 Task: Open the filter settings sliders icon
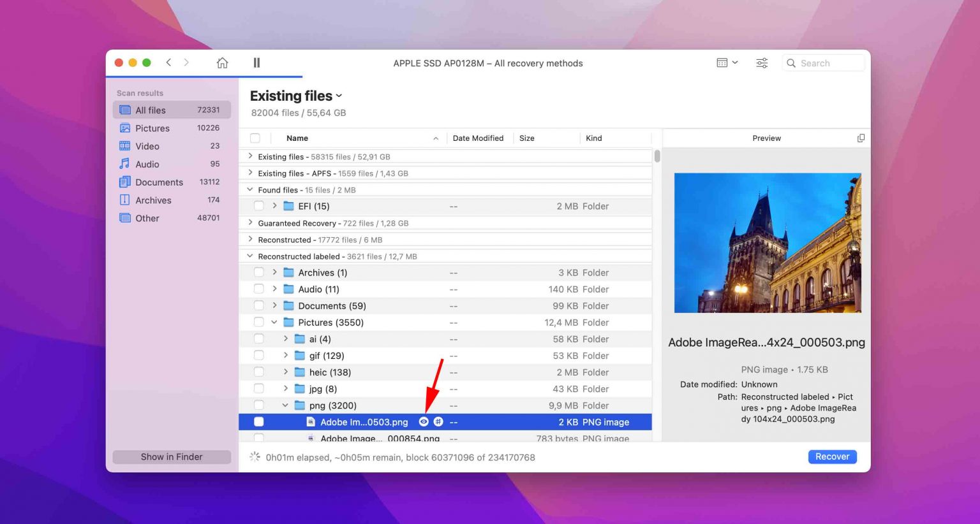(761, 62)
